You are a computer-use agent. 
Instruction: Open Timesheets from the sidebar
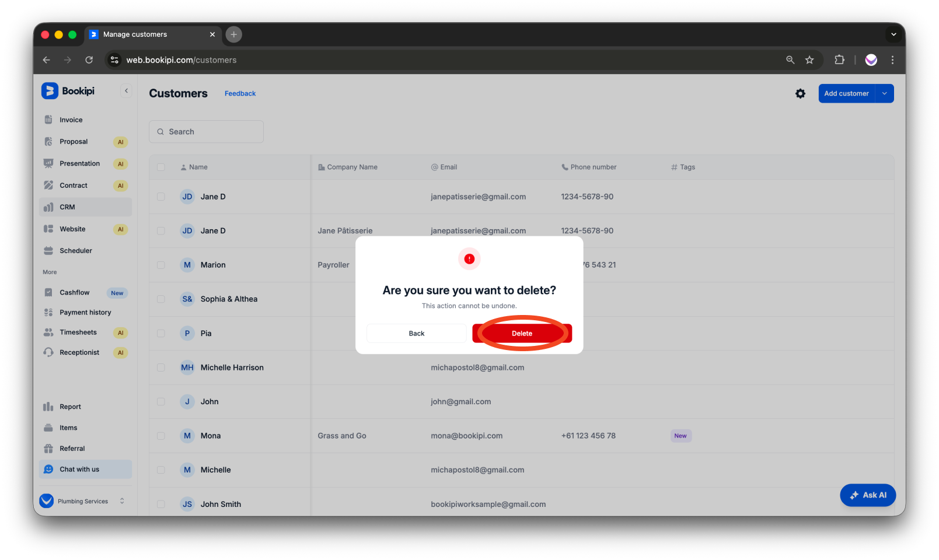78,332
